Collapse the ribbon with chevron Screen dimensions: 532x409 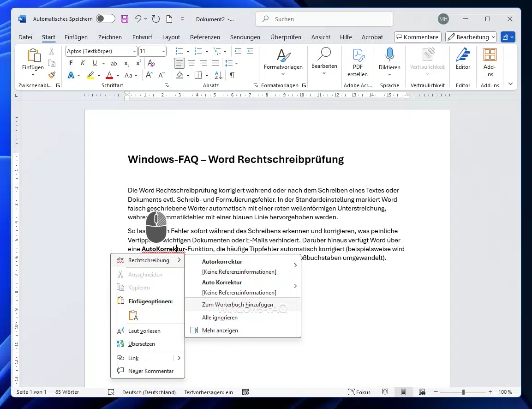(510, 84)
